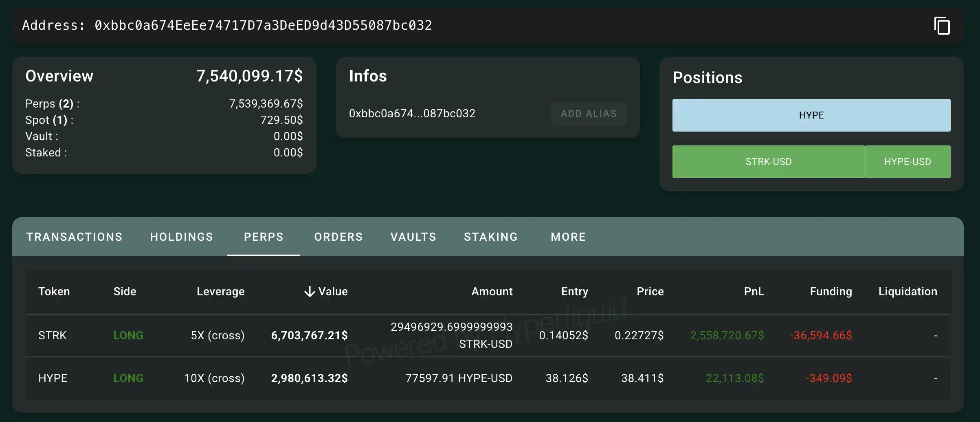The height and width of the screenshot is (422, 980).
Task: Open the Holdings tab
Action: [x=182, y=237]
